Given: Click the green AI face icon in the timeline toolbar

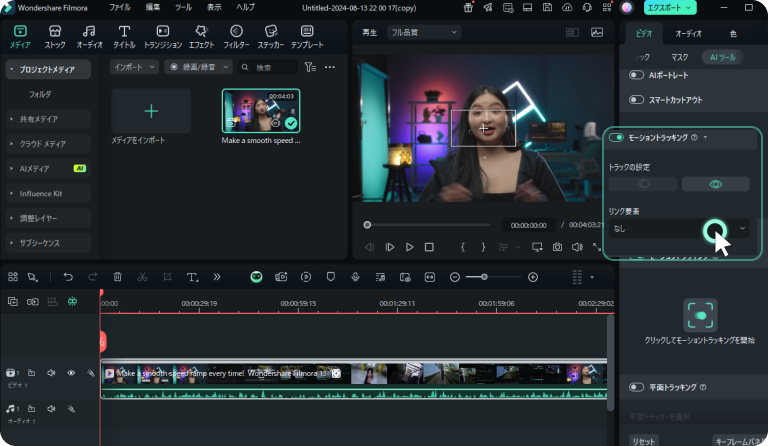Looking at the screenshot, I should pyautogui.click(x=256, y=277).
